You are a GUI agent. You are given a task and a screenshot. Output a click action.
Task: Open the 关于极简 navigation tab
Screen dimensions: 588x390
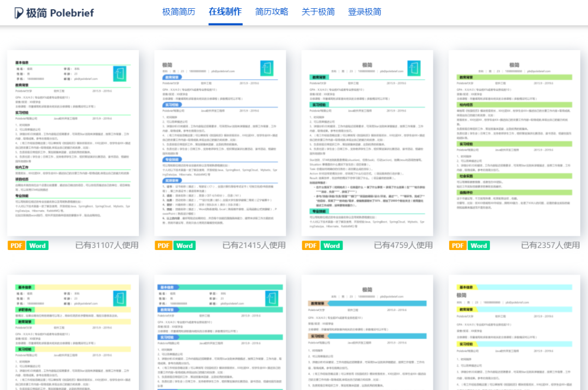318,12
